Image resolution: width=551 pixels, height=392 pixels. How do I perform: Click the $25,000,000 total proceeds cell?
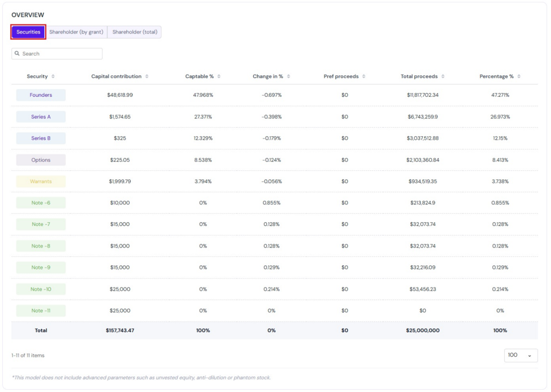pos(422,330)
